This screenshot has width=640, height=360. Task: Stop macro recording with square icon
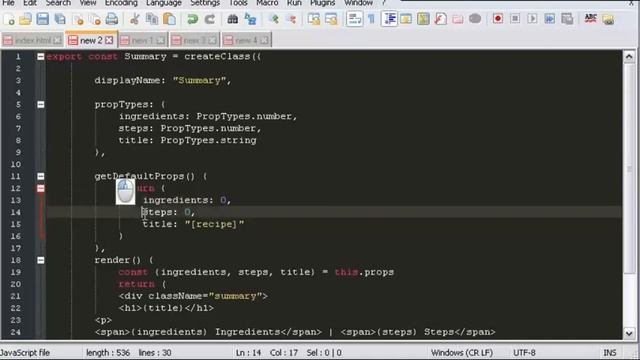pyautogui.click(x=515, y=19)
